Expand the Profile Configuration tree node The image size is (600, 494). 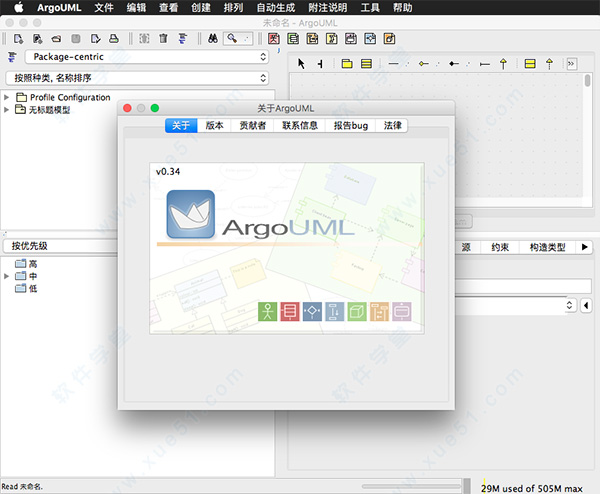point(6,97)
